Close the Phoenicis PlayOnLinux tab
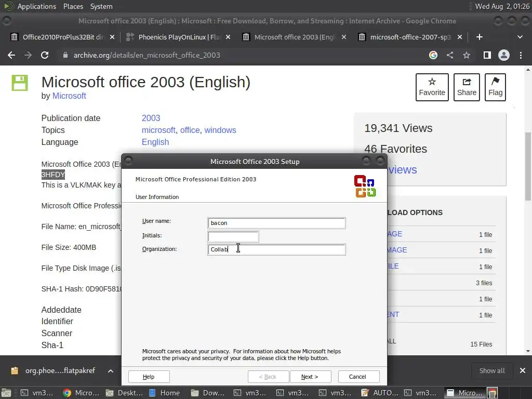The image size is (532, 399). coord(228,37)
